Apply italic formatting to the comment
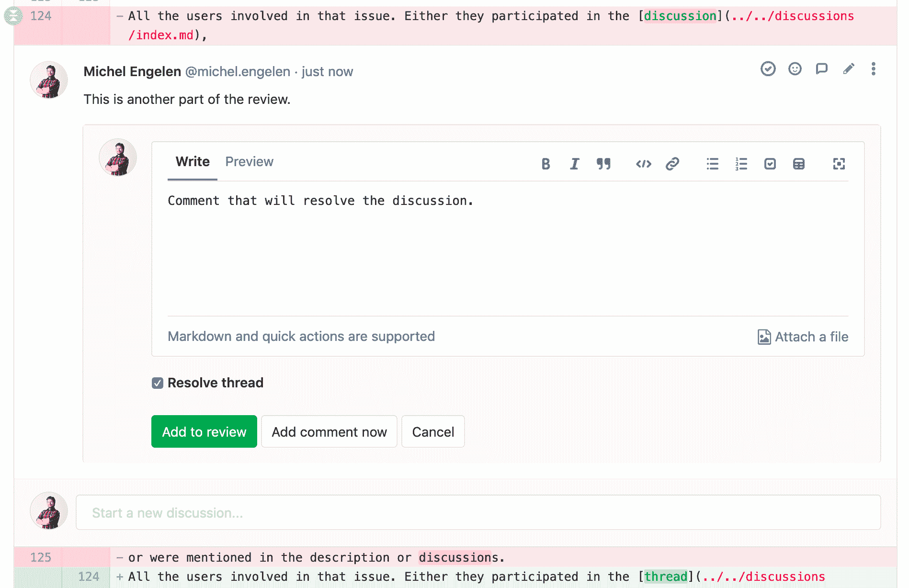This screenshot has height=588, width=909. pos(574,164)
